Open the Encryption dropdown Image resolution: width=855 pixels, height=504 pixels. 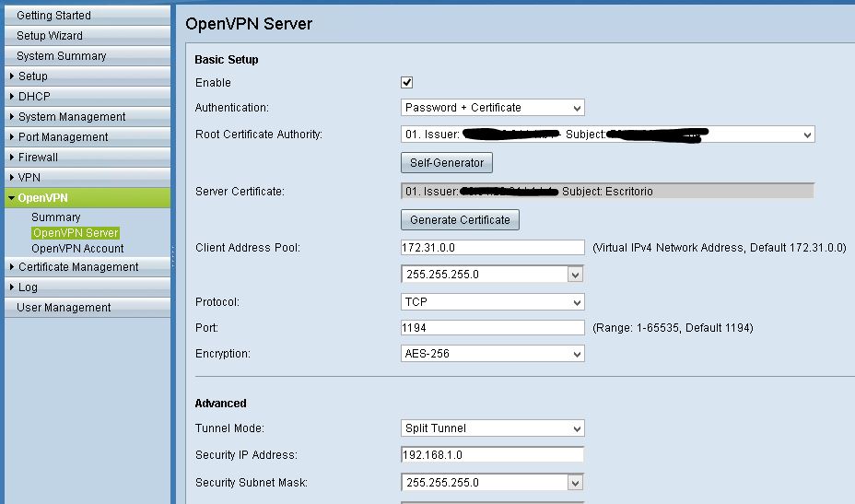click(x=492, y=354)
